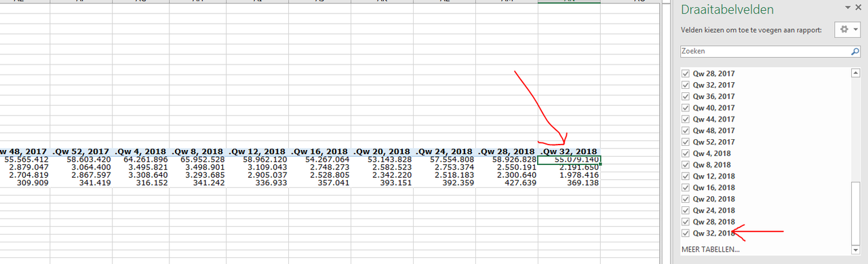Select cell with value 3.293.685
Screen dimensions: 868x264
pos(198,175)
